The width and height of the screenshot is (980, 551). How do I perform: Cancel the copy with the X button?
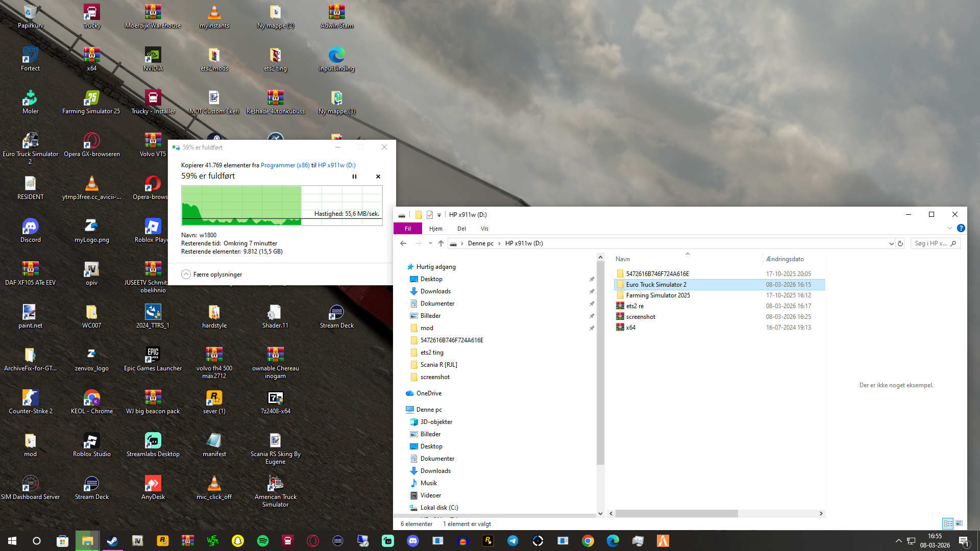pos(378,177)
